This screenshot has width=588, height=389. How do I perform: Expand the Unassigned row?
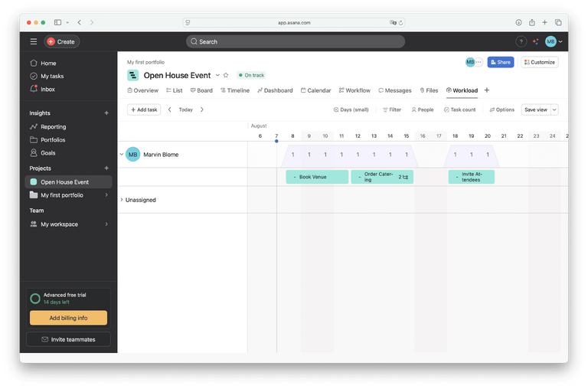tap(121, 200)
